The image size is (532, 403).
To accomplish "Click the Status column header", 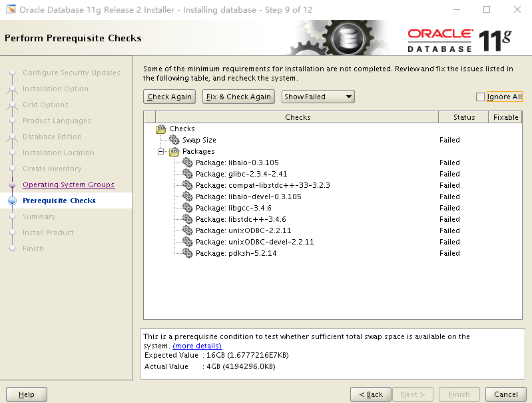I will [464, 117].
